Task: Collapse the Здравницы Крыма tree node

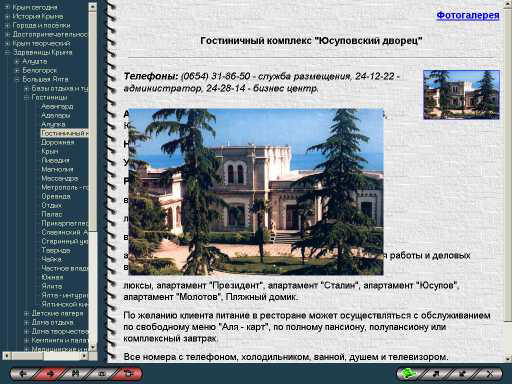Action: (7, 52)
